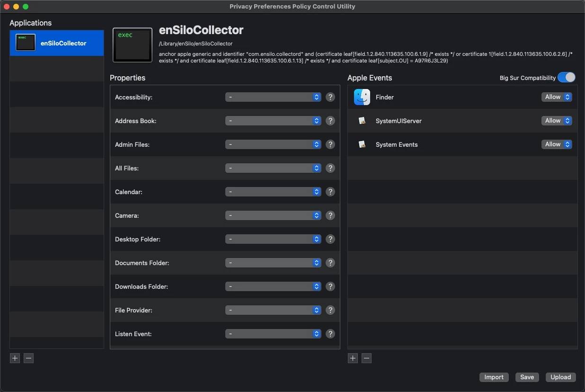Click the Address Book property label

[x=136, y=121]
